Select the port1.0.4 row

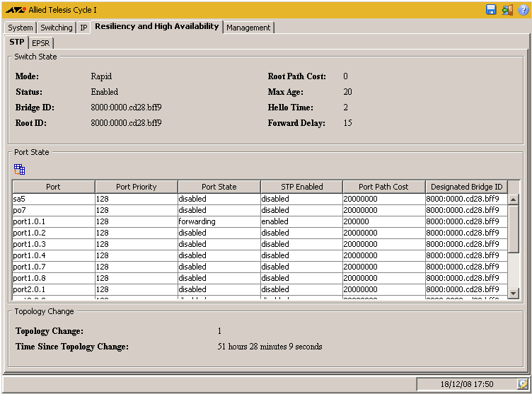(x=260, y=255)
